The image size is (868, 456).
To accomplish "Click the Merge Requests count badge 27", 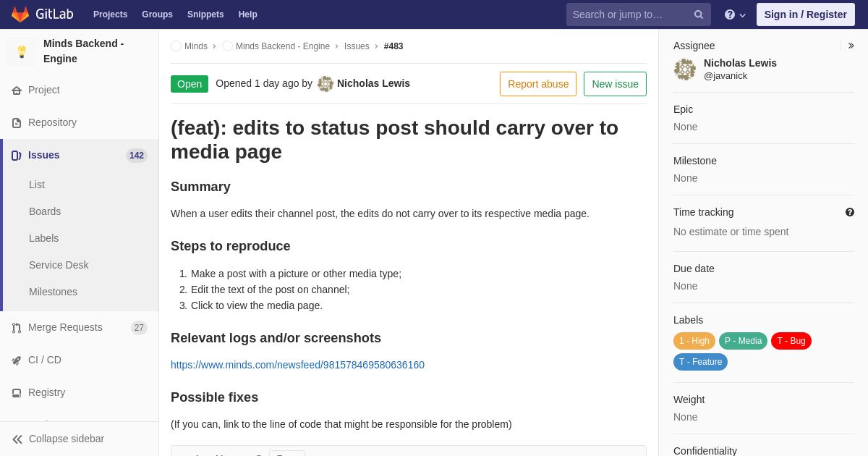I will point(139,328).
